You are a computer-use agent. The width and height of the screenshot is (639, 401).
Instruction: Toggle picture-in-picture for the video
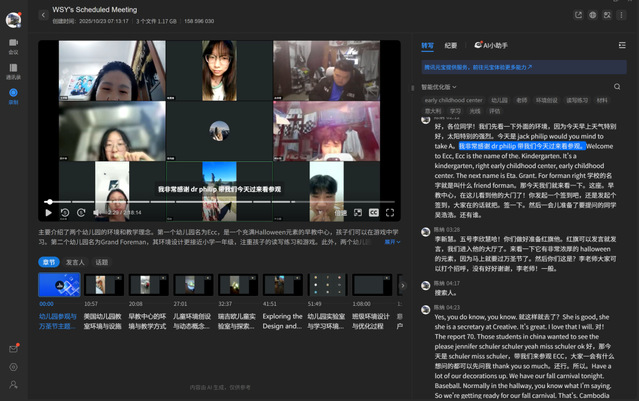pos(357,212)
